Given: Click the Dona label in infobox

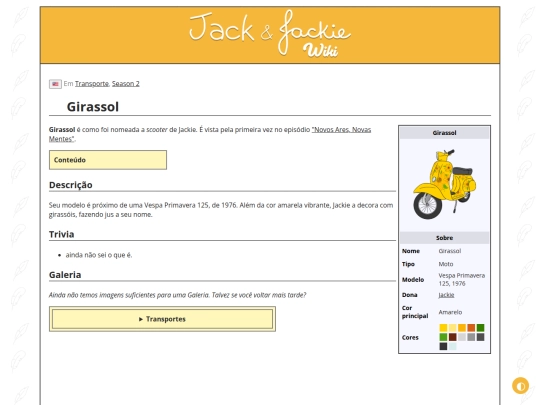Looking at the screenshot, I should point(409,295).
